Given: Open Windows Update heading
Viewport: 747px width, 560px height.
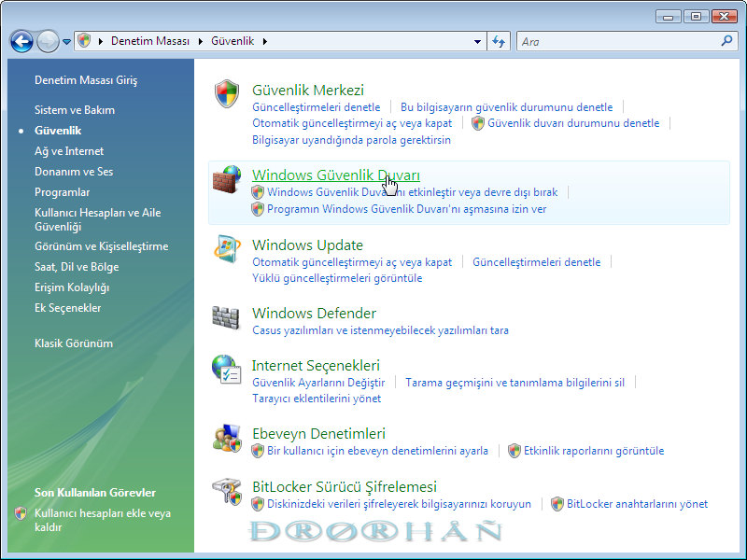Looking at the screenshot, I should [307, 245].
